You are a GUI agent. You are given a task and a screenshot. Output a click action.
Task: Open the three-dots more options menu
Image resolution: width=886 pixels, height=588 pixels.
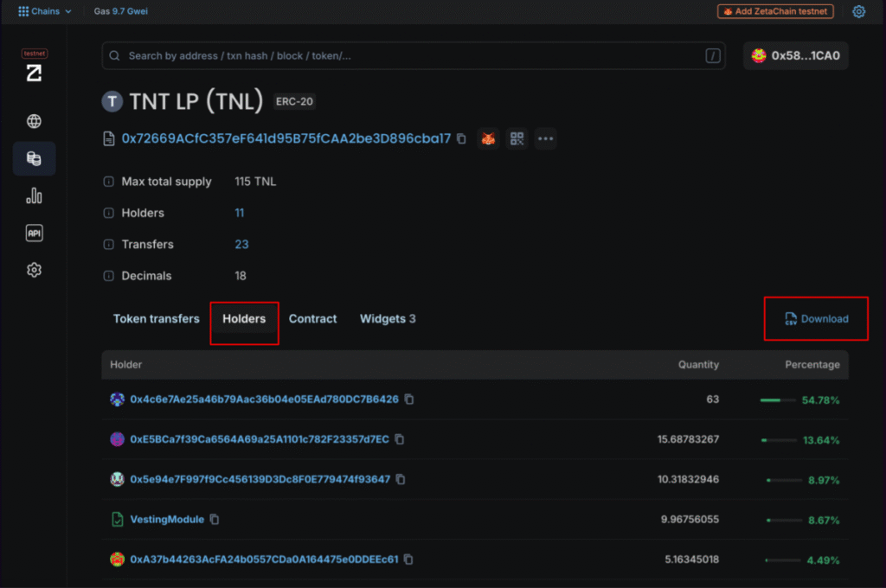click(x=545, y=138)
